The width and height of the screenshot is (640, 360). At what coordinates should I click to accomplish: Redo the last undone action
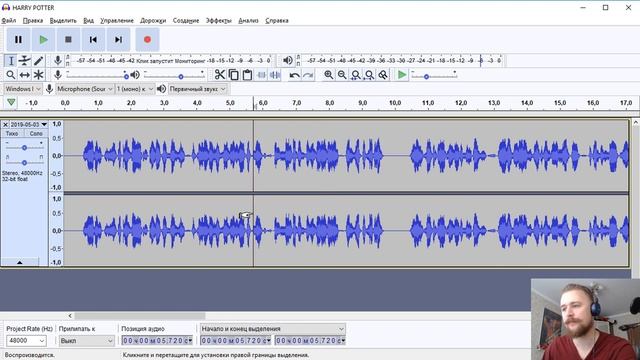click(x=308, y=75)
